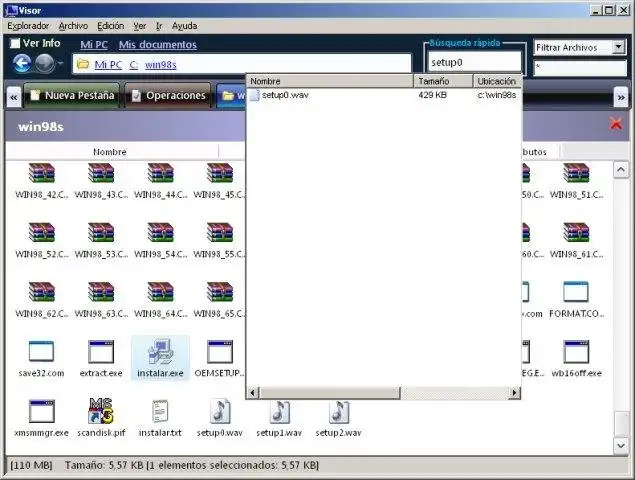Click the WIN98_52 archive icon
This screenshot has height=480, width=635.
click(41, 233)
